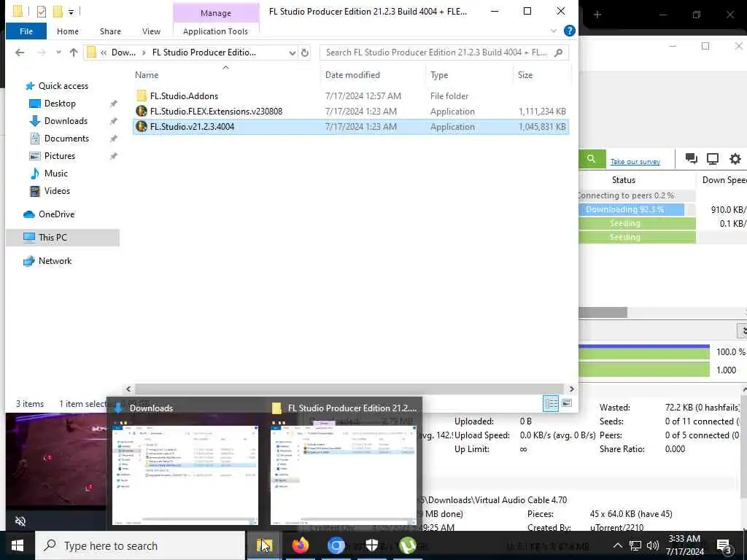Open volume control tray icon
This screenshot has width=747, height=560.
click(653, 545)
